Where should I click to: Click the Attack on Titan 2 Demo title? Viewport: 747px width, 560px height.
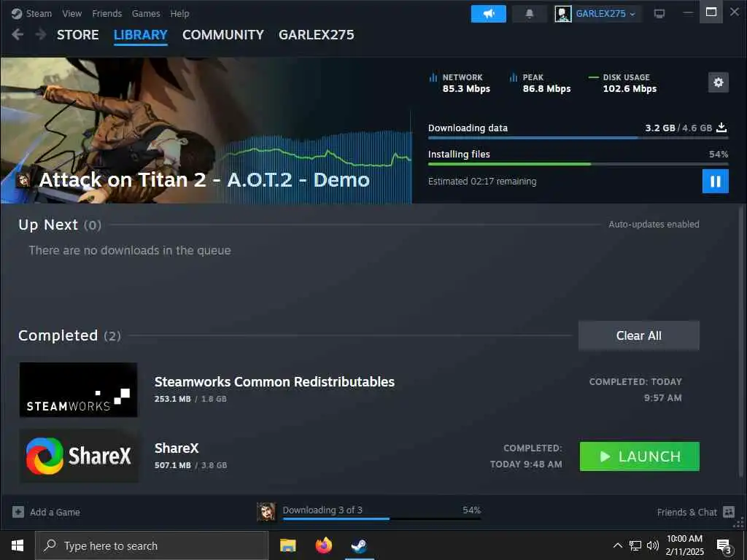pyautogui.click(x=204, y=180)
